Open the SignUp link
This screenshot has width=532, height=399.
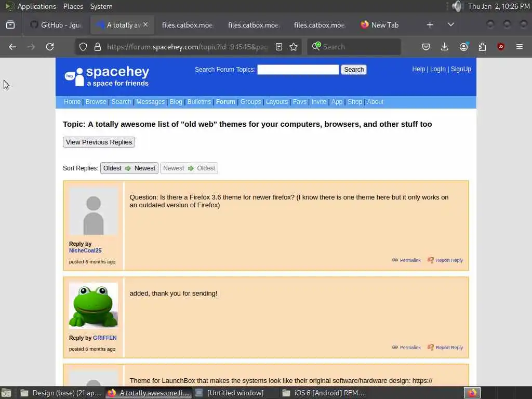click(x=461, y=69)
